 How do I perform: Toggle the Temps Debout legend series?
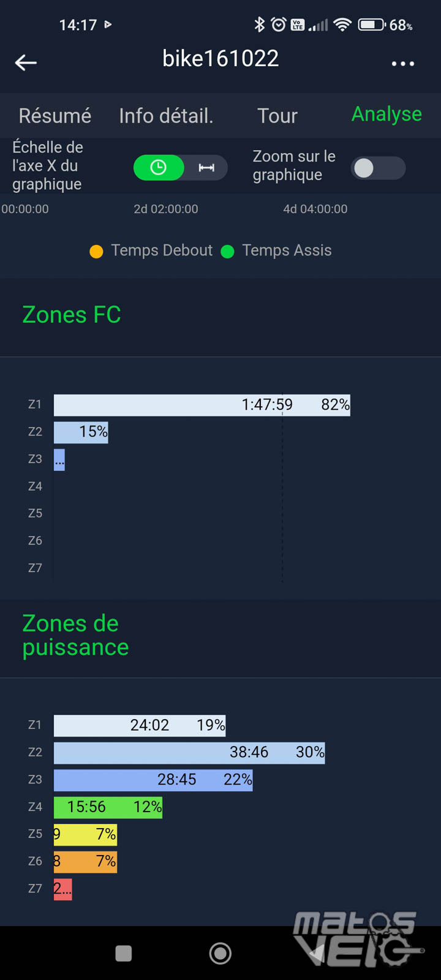(151, 251)
